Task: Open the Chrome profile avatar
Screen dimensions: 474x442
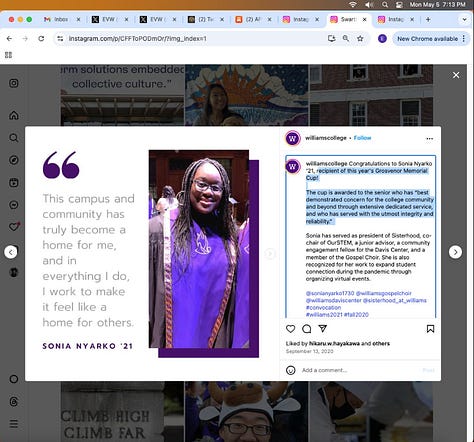Action: coord(382,39)
